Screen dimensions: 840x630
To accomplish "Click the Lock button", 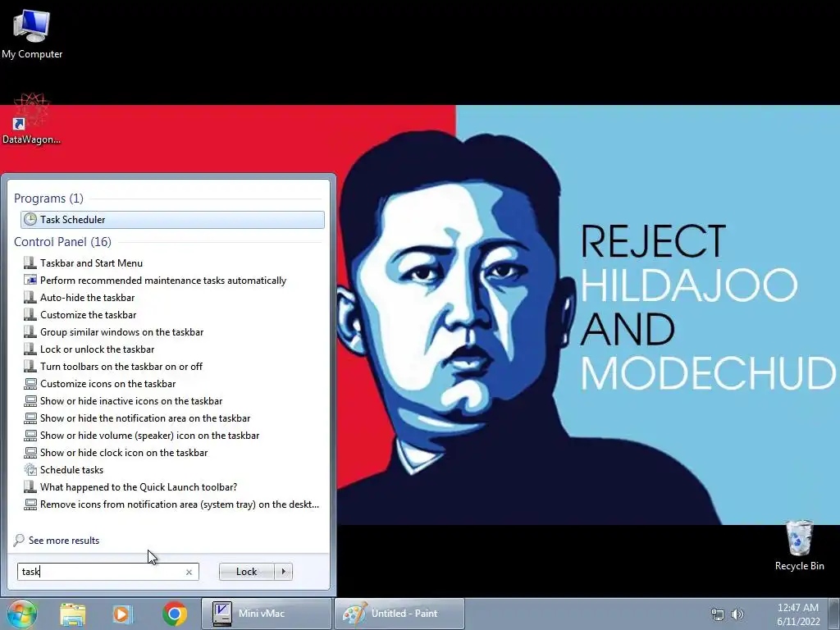I will (x=246, y=572).
